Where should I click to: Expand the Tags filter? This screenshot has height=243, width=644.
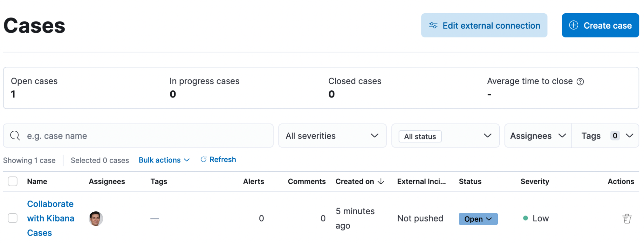pyautogui.click(x=605, y=136)
